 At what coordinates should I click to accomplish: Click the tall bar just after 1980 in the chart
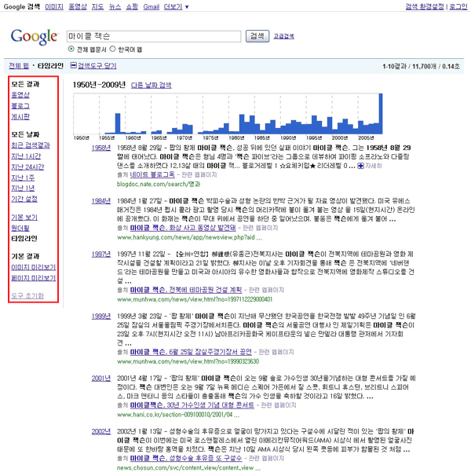pyautogui.click(x=242, y=124)
